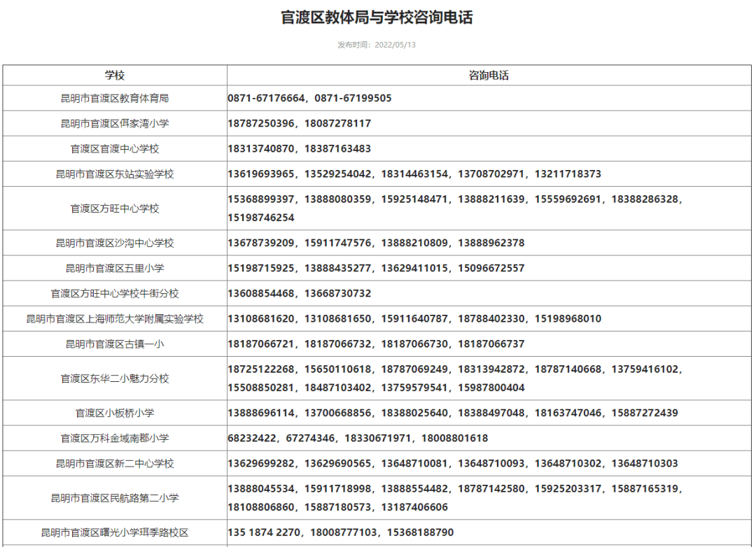Click phone numbers starting 13888696114
Viewport: 756px width, 547px height.
tap(453, 413)
